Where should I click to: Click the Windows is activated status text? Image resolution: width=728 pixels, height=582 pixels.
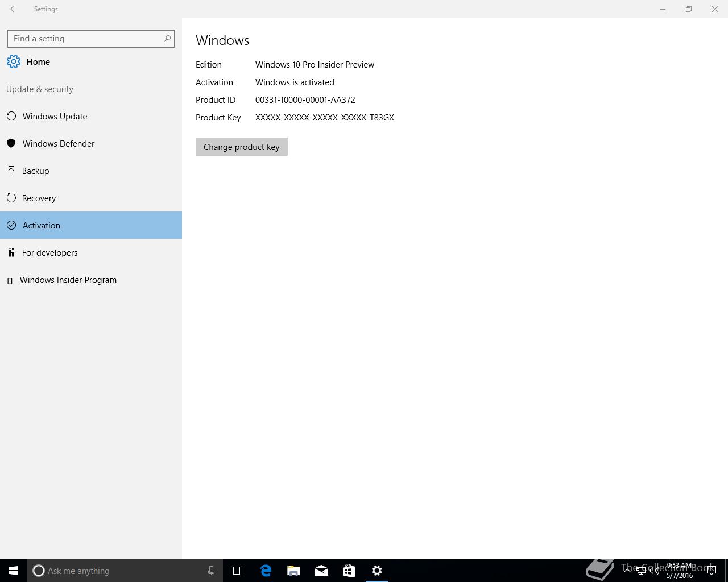295,82
